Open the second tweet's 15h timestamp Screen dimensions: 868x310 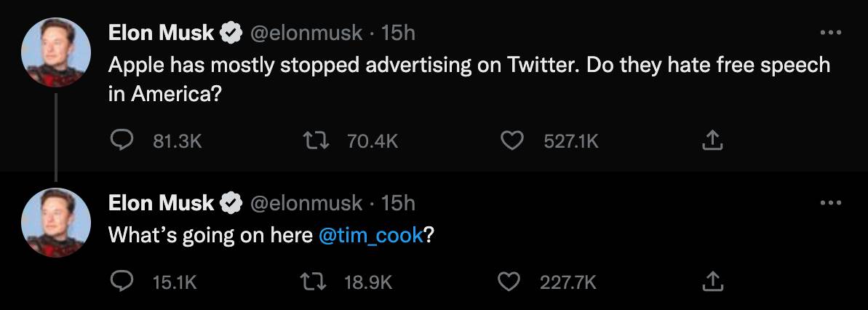398,203
